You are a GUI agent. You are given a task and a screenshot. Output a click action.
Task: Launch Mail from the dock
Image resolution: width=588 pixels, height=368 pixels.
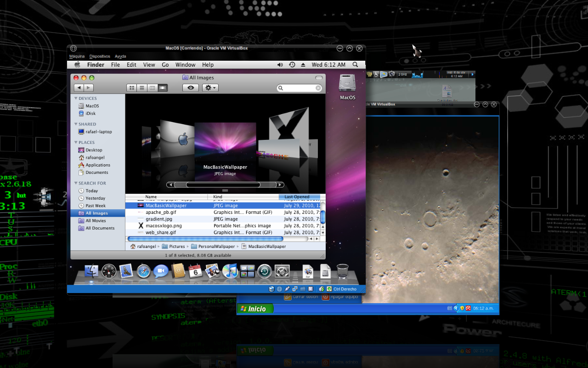click(126, 271)
